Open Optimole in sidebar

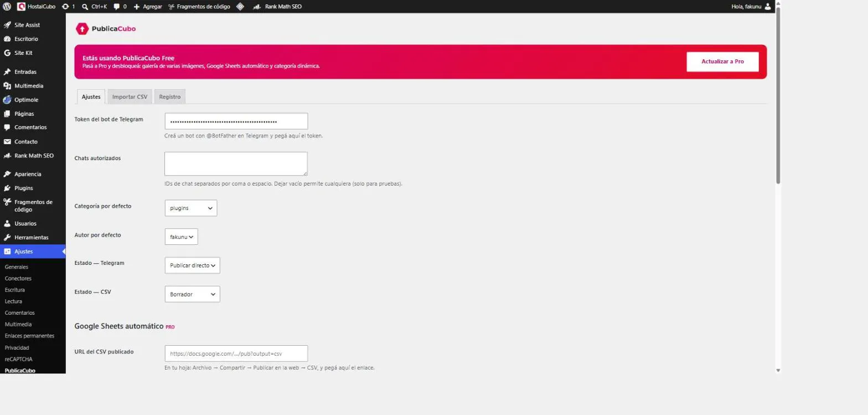point(33,100)
